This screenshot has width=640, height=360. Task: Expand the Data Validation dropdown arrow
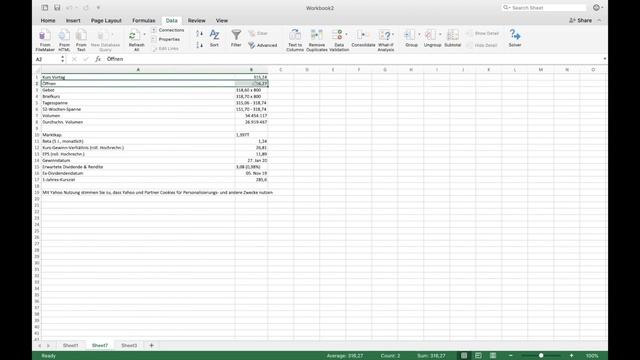pyautogui.click(x=346, y=34)
